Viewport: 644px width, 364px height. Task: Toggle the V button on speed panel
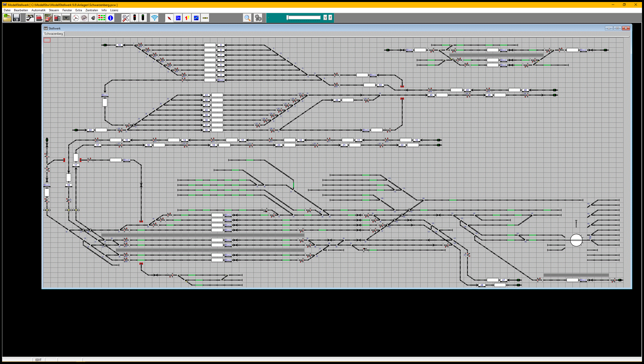click(325, 17)
